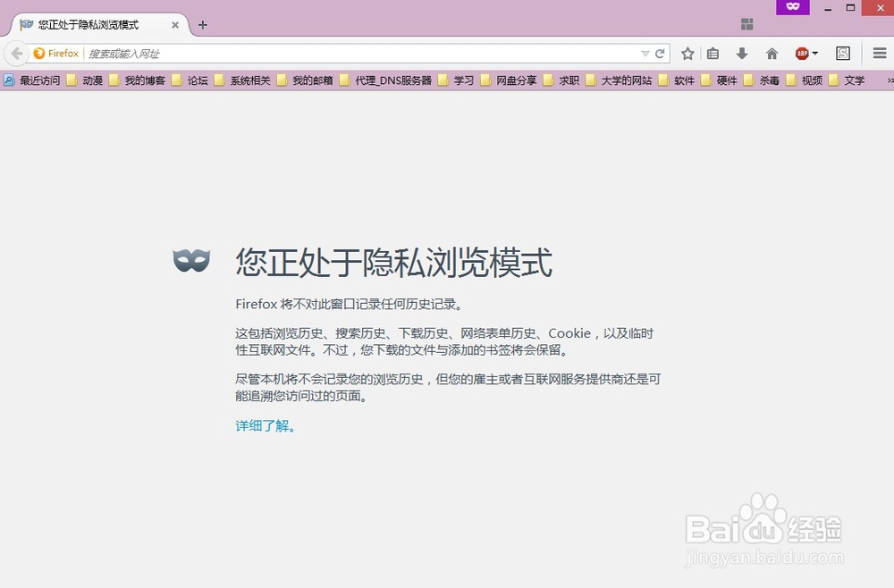Open the 代理_DNS服务器 bookmarks folder
This screenshot has height=588, width=894.
pos(385,80)
